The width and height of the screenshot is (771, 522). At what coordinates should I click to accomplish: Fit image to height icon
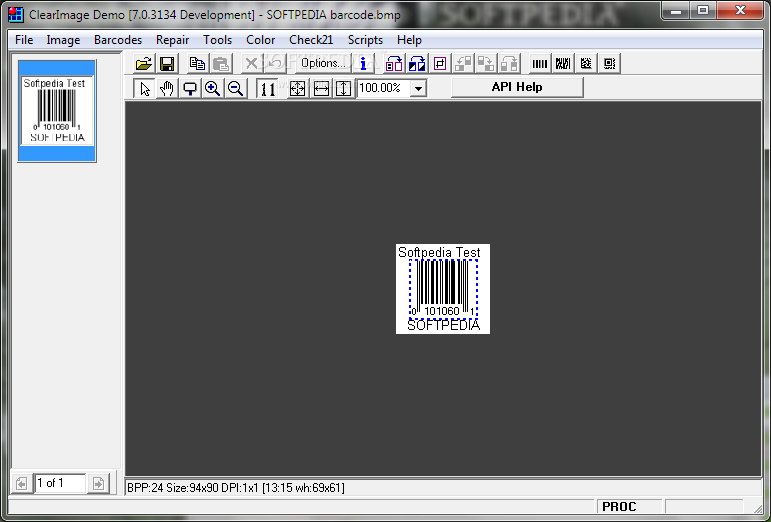click(x=343, y=88)
